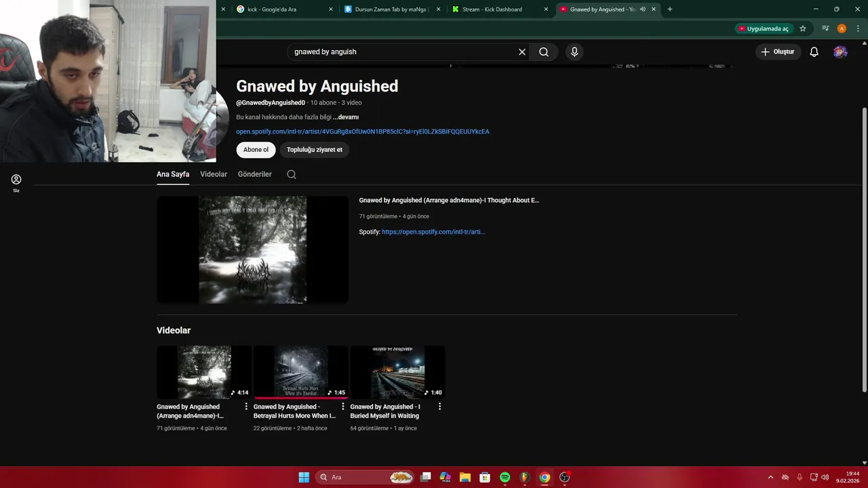Open the account avatar menu
Image resolution: width=868 pixels, height=488 pixels.
coord(840,52)
